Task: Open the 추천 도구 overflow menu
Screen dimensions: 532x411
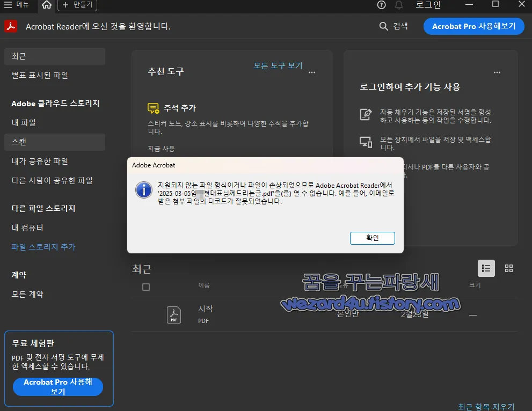Action: [312, 72]
